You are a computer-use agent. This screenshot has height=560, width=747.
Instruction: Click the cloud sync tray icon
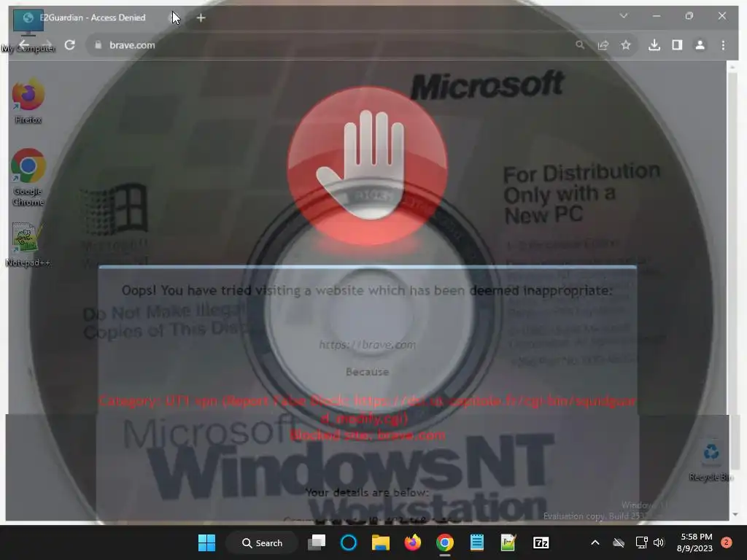[x=619, y=542]
